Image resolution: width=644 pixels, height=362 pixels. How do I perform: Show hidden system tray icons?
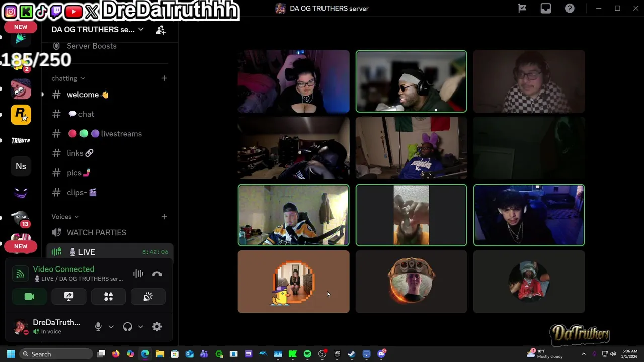click(584, 354)
